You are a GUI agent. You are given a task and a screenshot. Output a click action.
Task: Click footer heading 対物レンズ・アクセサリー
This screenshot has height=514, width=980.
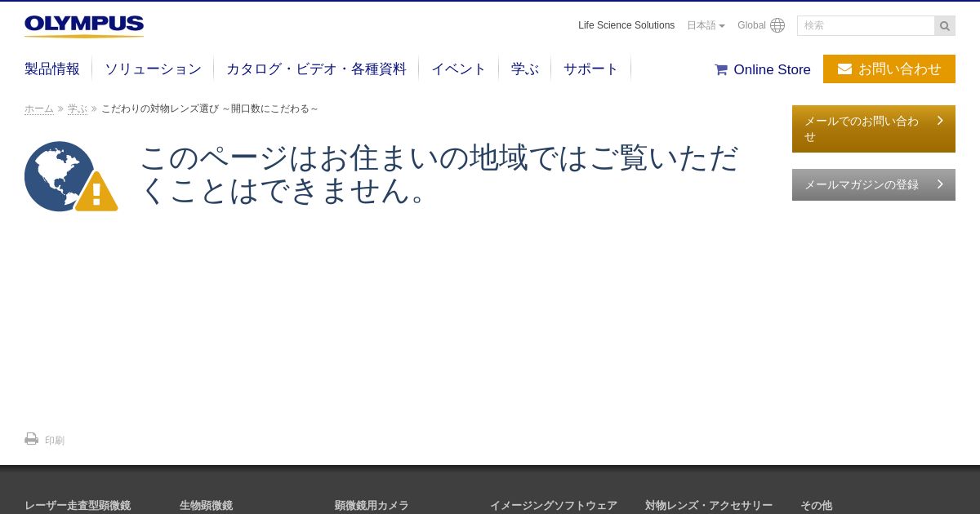pos(709,505)
